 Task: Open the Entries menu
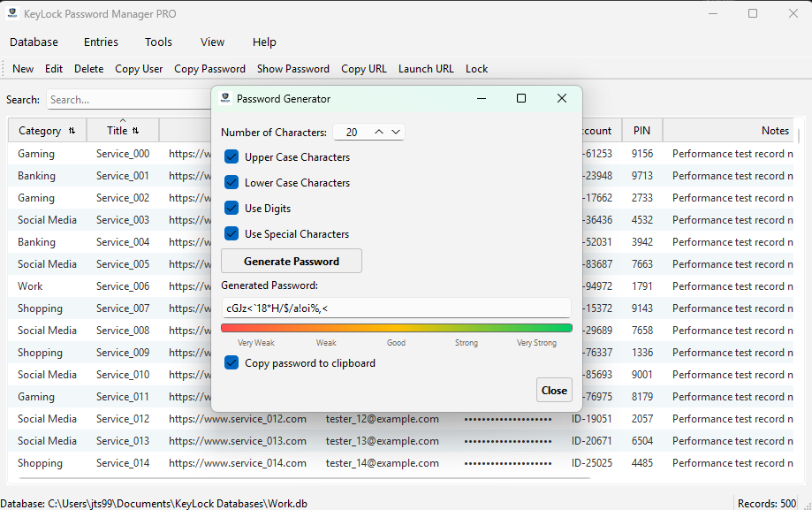(101, 42)
